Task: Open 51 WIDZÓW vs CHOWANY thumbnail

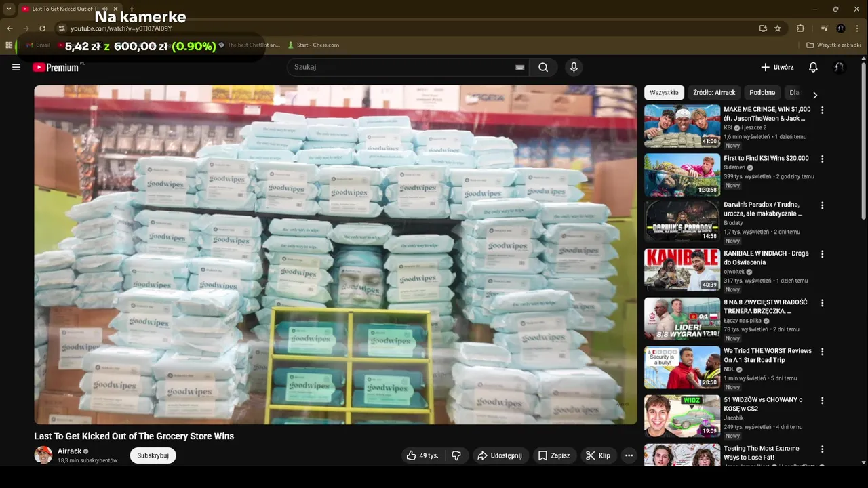Action: pos(682,417)
